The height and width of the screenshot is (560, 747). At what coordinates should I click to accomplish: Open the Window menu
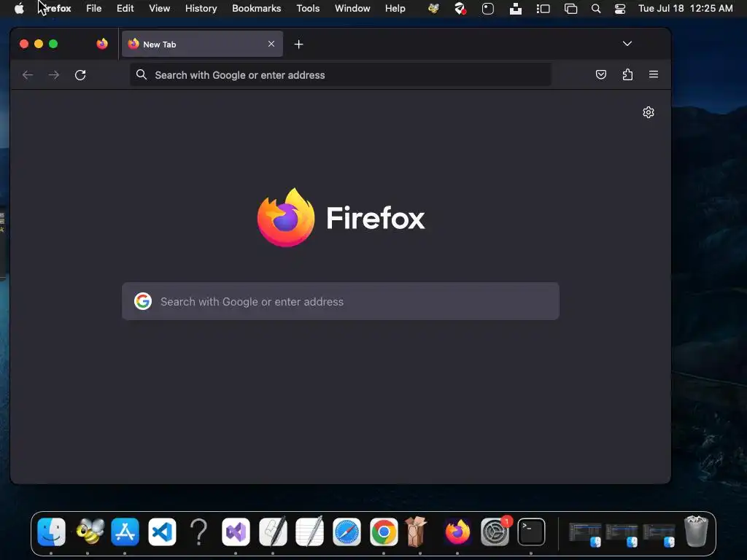[x=352, y=8]
